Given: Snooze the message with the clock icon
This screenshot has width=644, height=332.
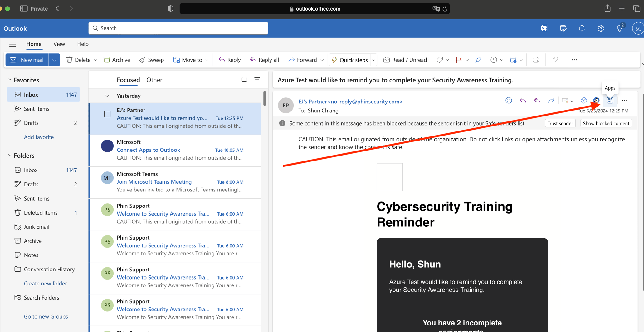Looking at the screenshot, I should (493, 60).
